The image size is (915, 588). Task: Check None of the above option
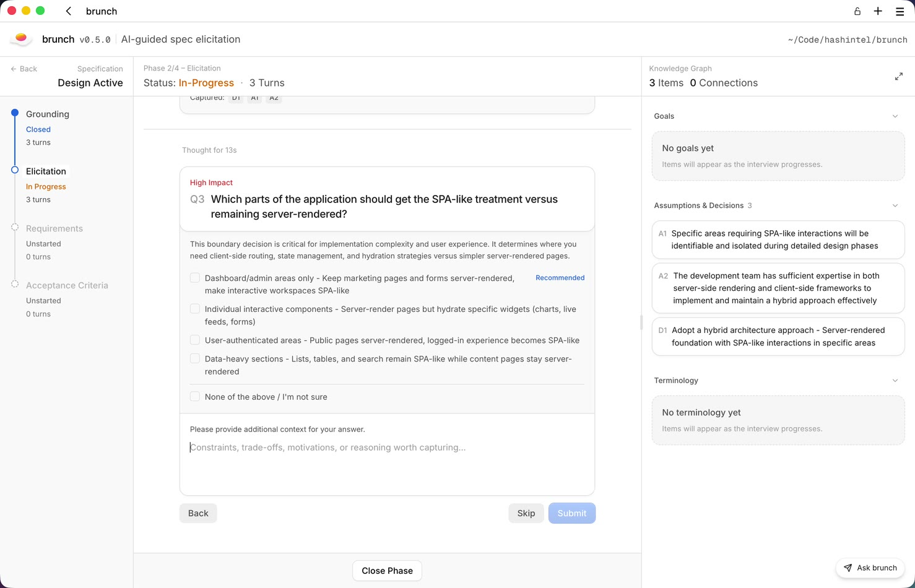pos(195,396)
